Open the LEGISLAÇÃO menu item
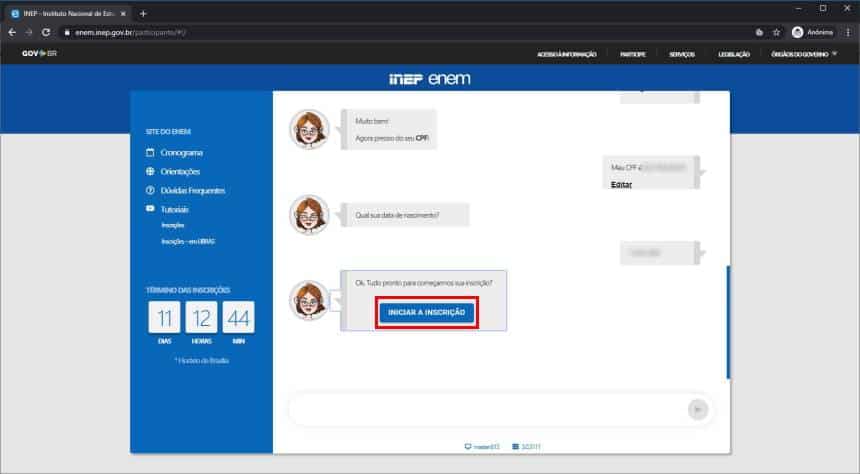The height and width of the screenshot is (474, 860). tap(734, 54)
